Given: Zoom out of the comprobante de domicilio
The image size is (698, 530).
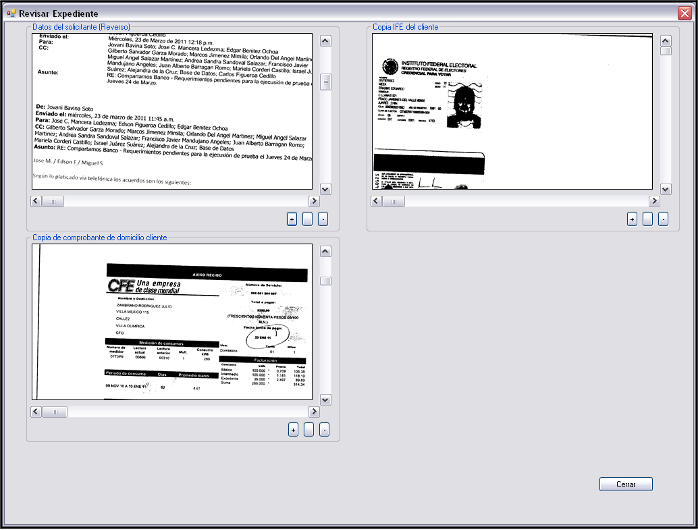Looking at the screenshot, I should (x=324, y=429).
